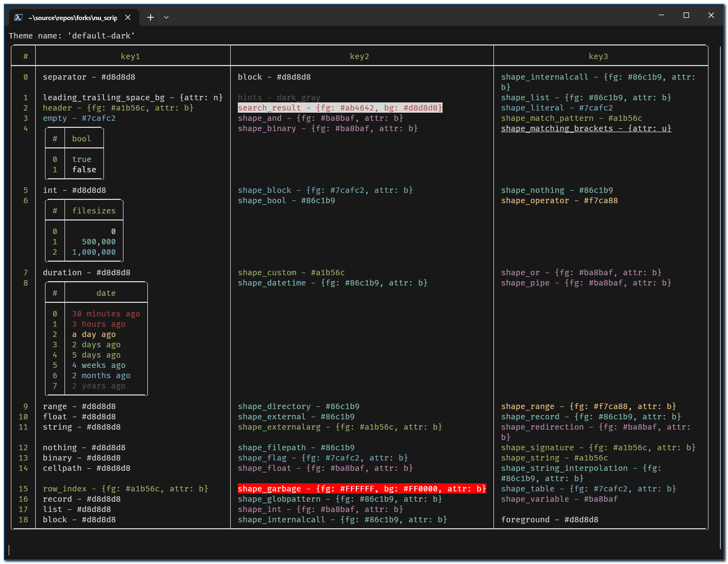
Task: Click the shape_pipe entry
Action: point(587,283)
